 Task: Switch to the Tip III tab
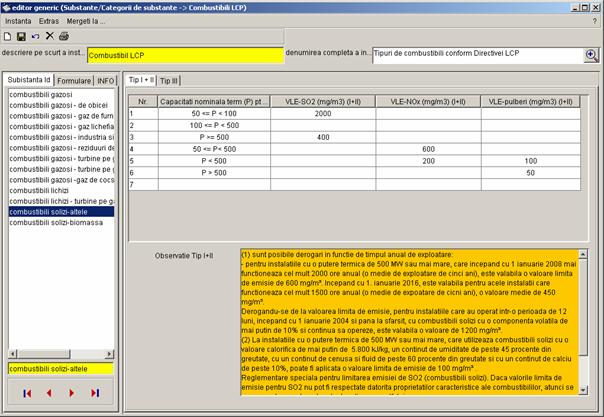170,79
